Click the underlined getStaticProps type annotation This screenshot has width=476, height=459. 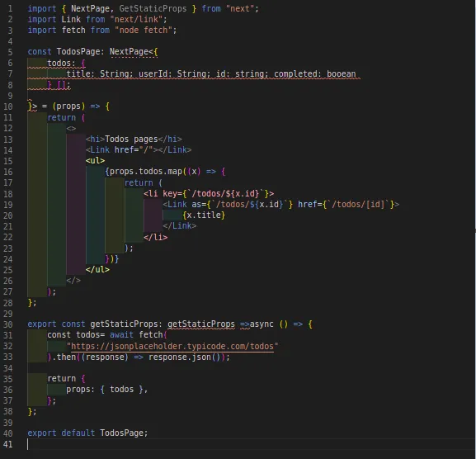click(x=201, y=324)
